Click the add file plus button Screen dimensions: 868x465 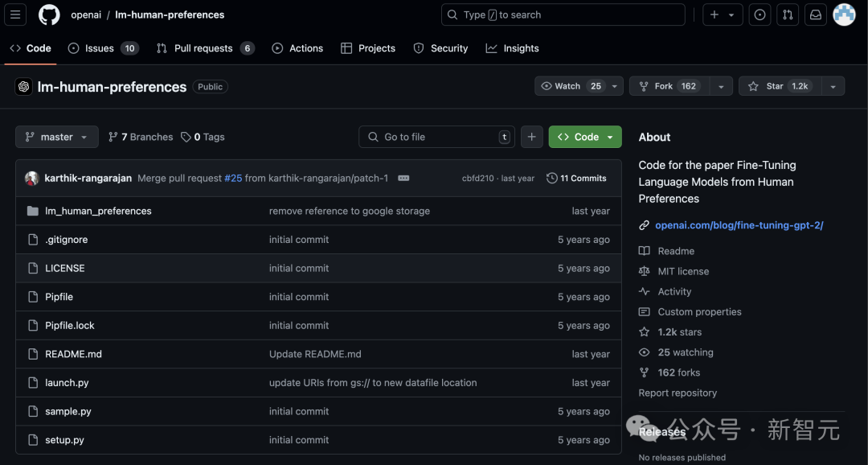coord(531,137)
